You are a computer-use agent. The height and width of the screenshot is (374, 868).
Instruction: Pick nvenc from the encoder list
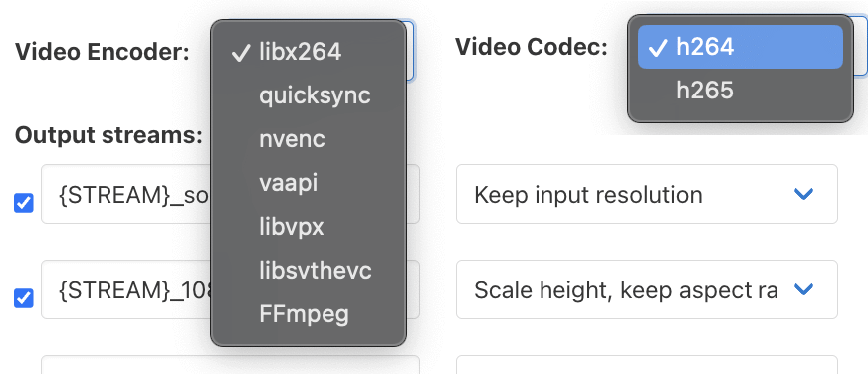click(309, 139)
